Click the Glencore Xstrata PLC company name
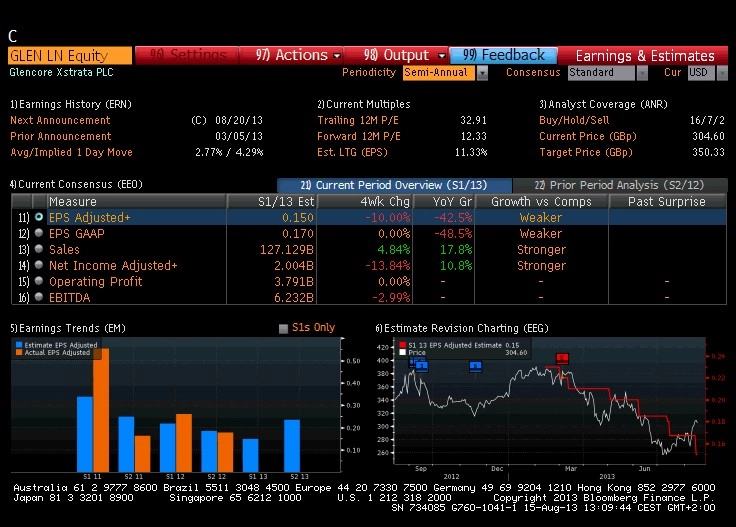This screenshot has width=736, height=527. (61, 72)
